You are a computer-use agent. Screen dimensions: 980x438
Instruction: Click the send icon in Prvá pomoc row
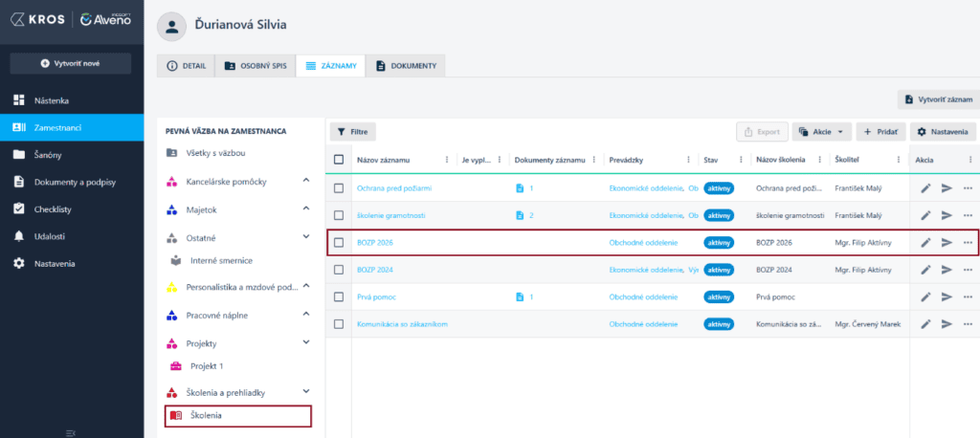[x=947, y=297]
